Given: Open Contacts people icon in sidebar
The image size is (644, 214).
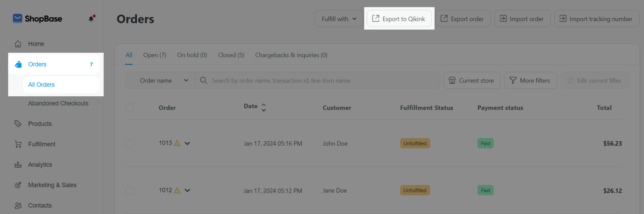Looking at the screenshot, I should pyautogui.click(x=18, y=206).
